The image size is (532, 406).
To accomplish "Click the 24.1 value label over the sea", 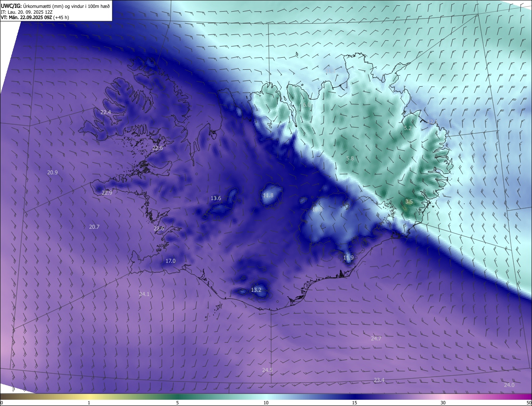I will [144, 294].
